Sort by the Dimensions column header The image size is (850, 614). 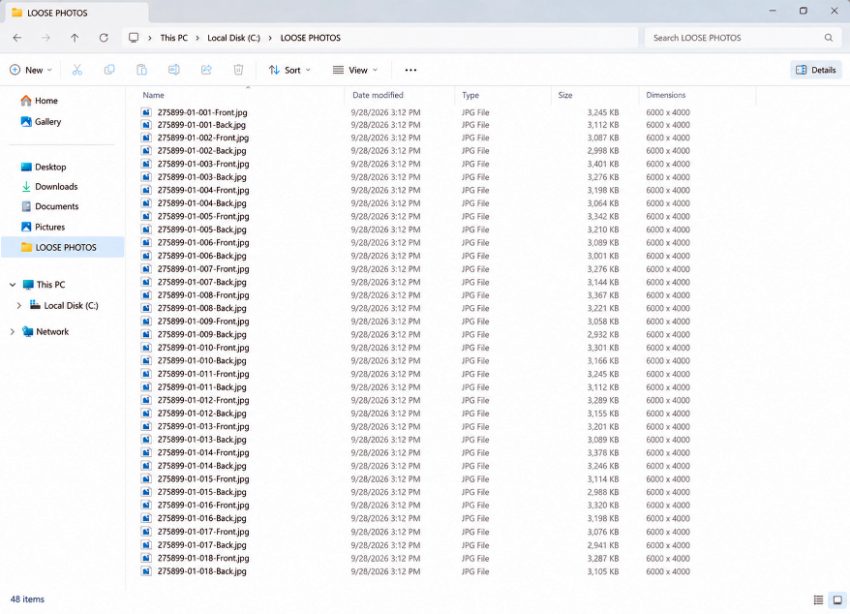click(x=666, y=95)
